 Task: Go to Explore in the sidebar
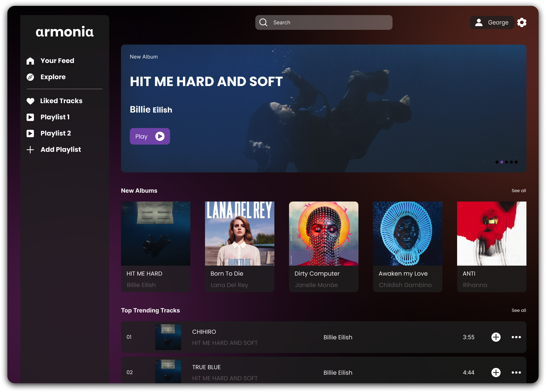point(53,77)
